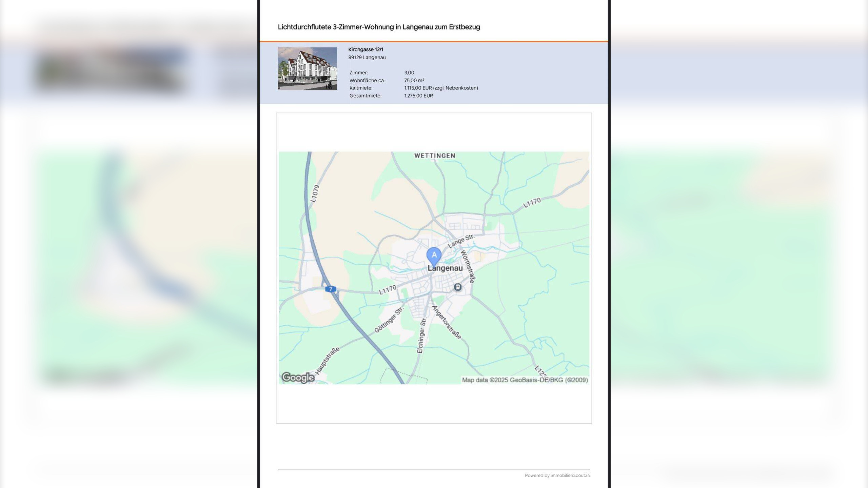Viewport: 868px width, 488px height.
Task: Click the Elchinger Str. street label
Action: click(x=421, y=335)
